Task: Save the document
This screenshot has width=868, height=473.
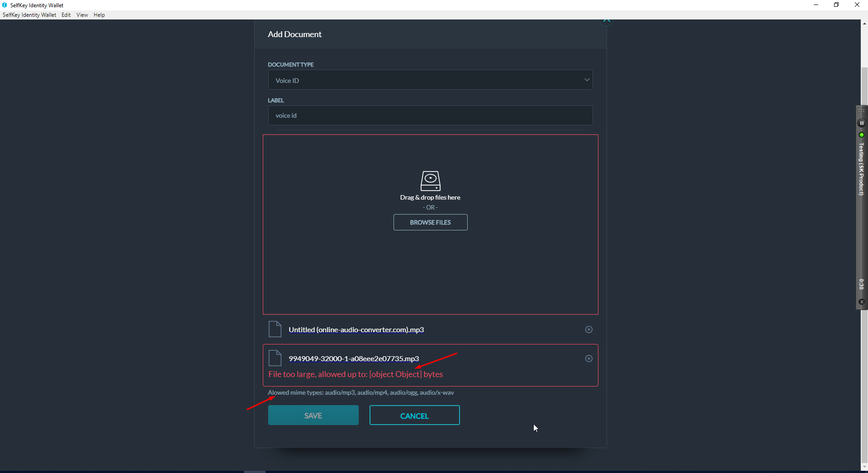Action: pyautogui.click(x=313, y=415)
